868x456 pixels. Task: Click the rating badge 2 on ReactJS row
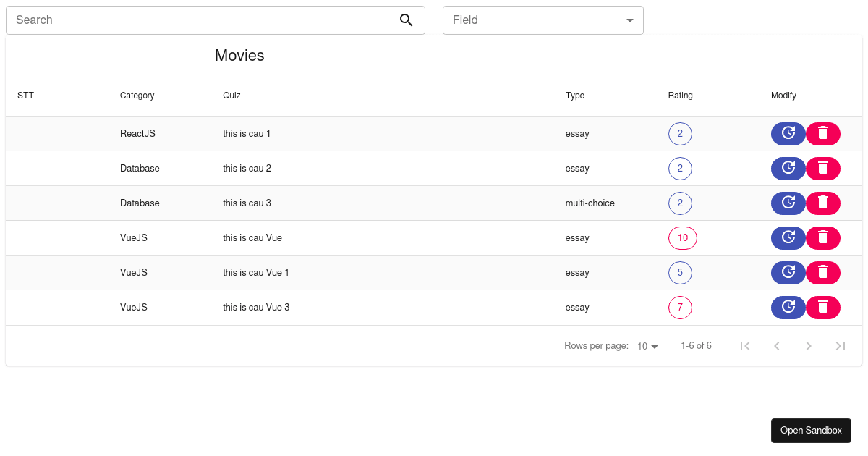click(x=680, y=133)
